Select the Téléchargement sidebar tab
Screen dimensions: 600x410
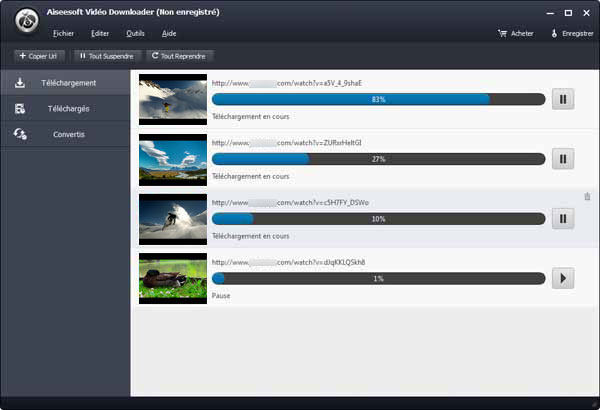[x=65, y=83]
